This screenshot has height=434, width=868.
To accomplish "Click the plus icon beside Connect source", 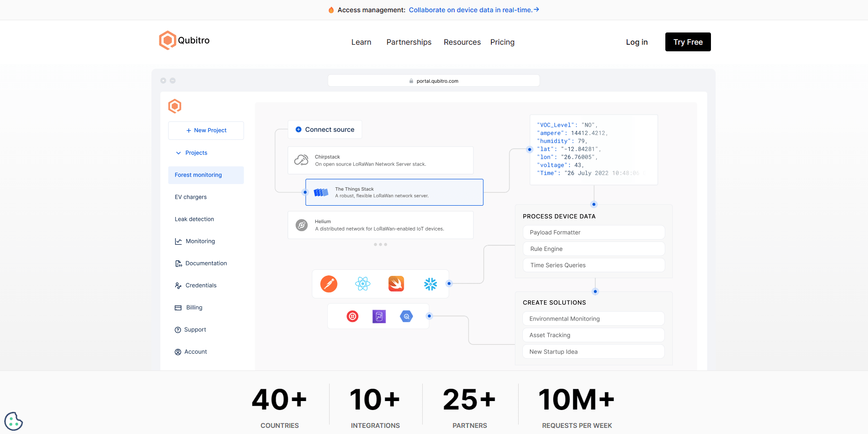I will click(298, 129).
